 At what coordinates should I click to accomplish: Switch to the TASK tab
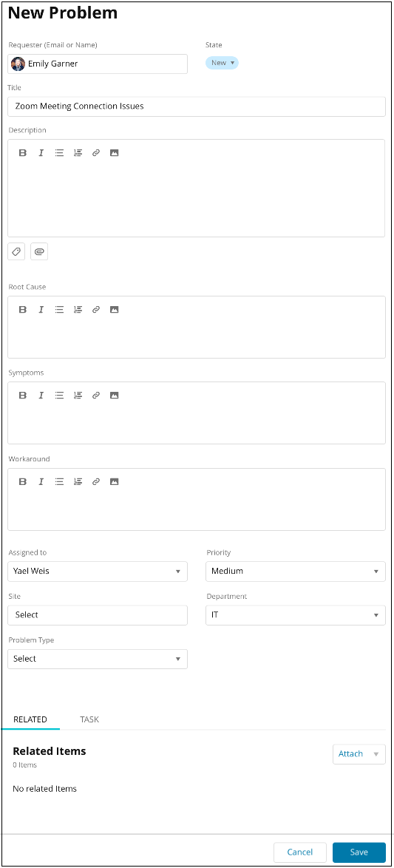pos(89,719)
